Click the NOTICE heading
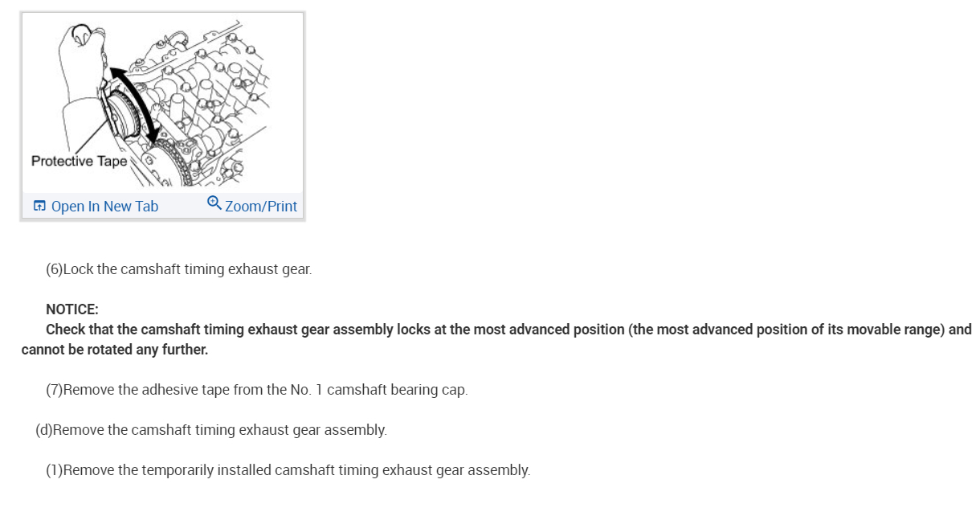Viewport: 980px width, 508px height. [x=71, y=309]
